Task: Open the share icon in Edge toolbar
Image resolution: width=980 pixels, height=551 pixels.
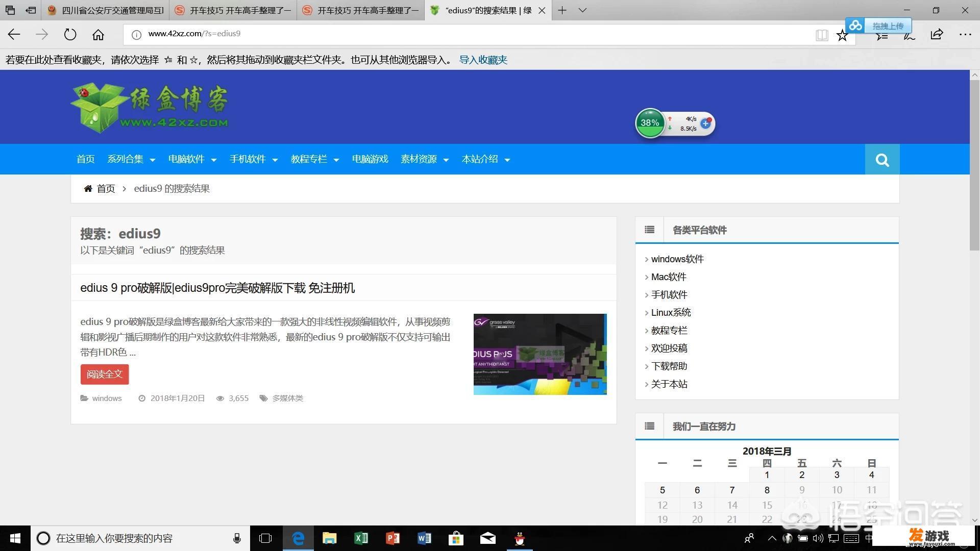Action: tap(937, 34)
